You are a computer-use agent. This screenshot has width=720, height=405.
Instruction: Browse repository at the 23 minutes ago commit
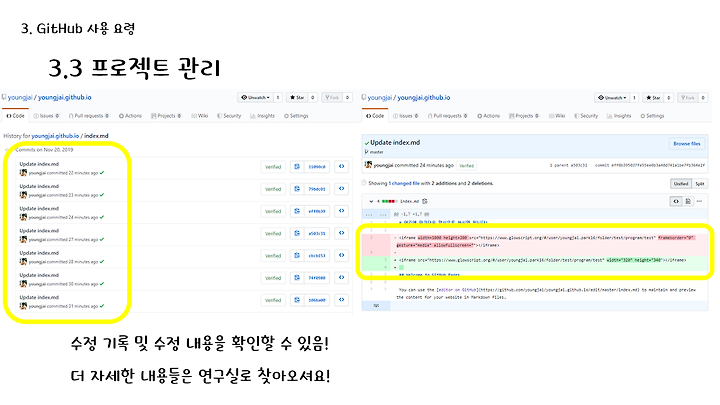coord(342,189)
